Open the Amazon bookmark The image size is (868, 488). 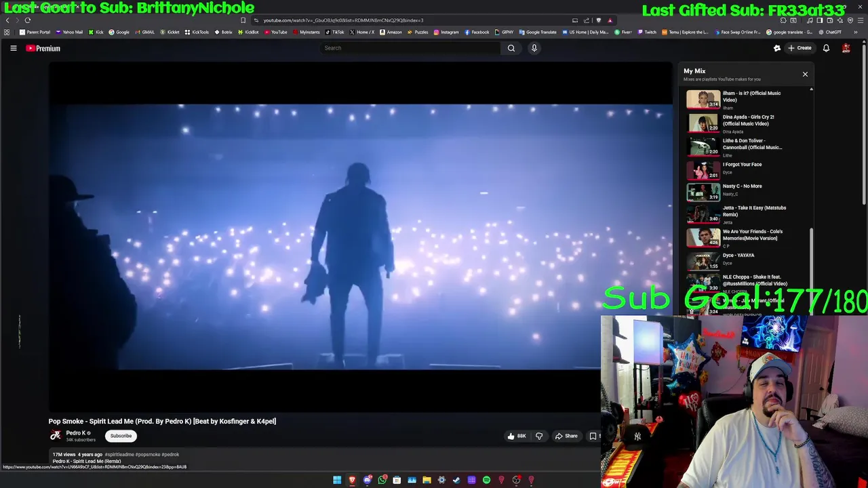tap(391, 32)
